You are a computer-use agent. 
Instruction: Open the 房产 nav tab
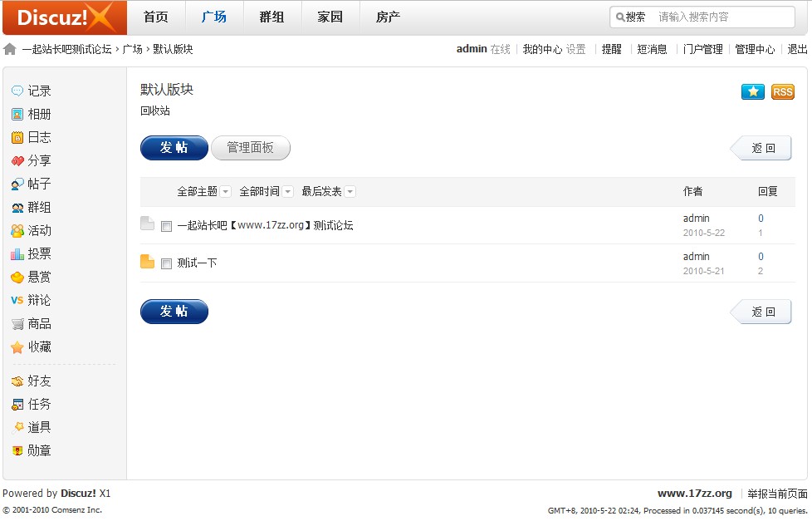(x=388, y=17)
